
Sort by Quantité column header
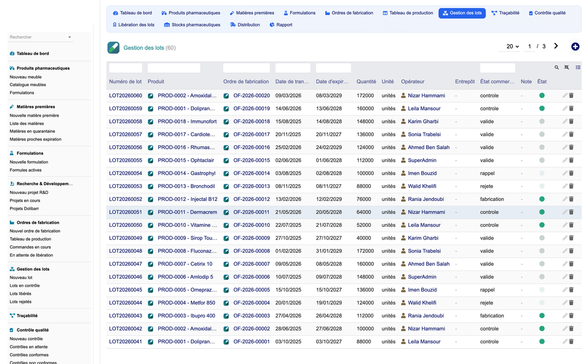[367, 82]
